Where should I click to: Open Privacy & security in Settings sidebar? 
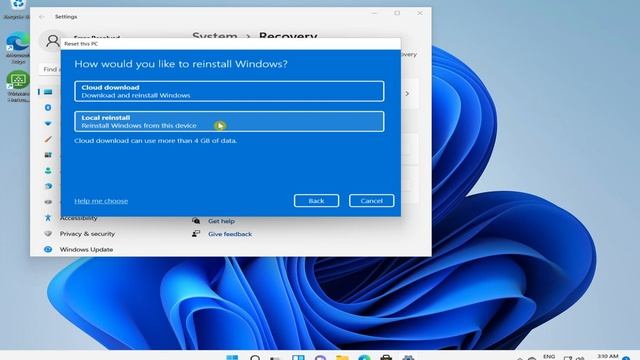click(87, 234)
